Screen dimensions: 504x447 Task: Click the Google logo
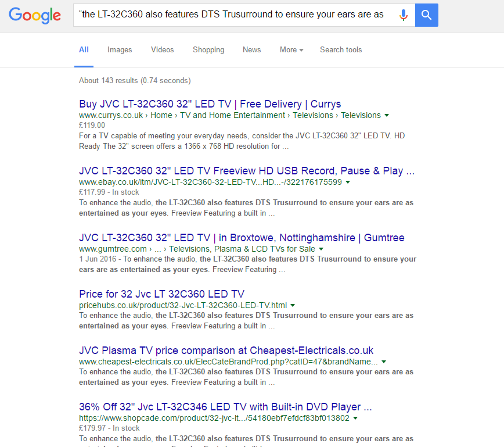tap(35, 15)
